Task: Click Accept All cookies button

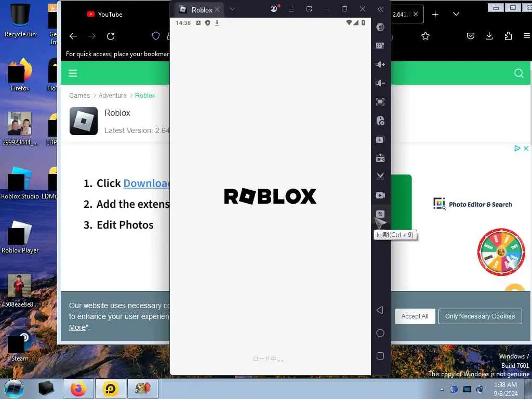Action: (415, 316)
